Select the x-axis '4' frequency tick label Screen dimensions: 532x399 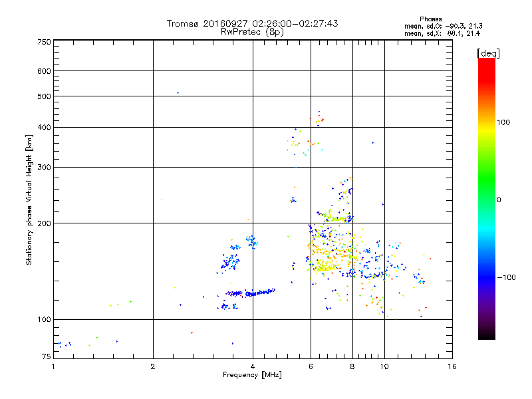253,366
